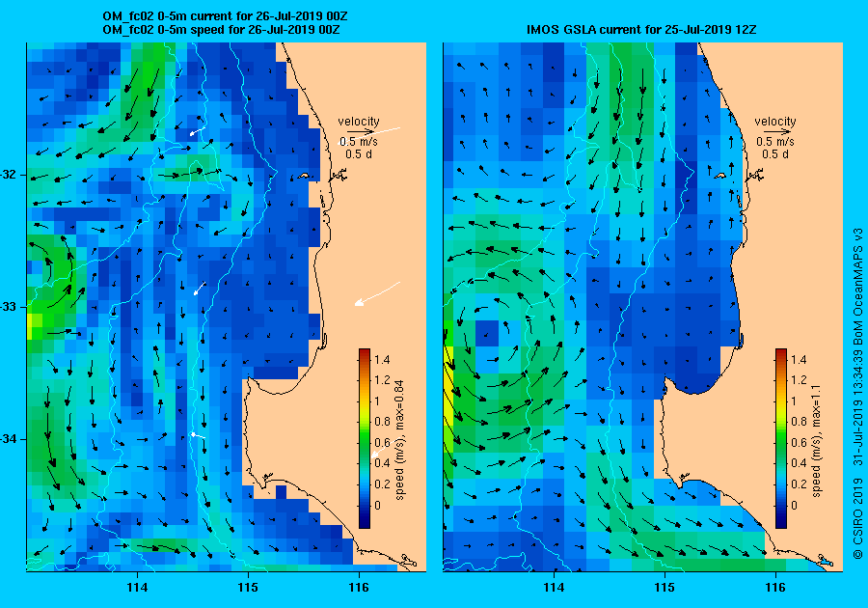Screen dimensions: 868x608
Task: Click the 0.8 tick on OM_fc02 colorbar
Action: 382,422
